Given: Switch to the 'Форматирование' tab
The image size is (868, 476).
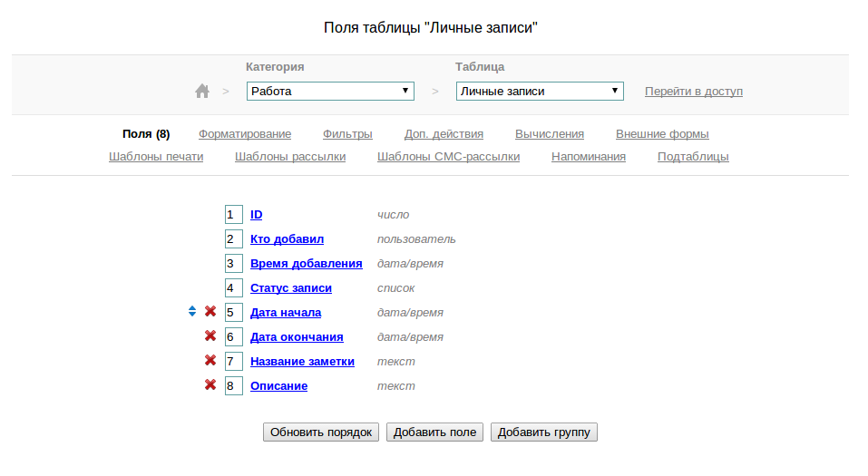Looking at the screenshot, I should 245,134.
